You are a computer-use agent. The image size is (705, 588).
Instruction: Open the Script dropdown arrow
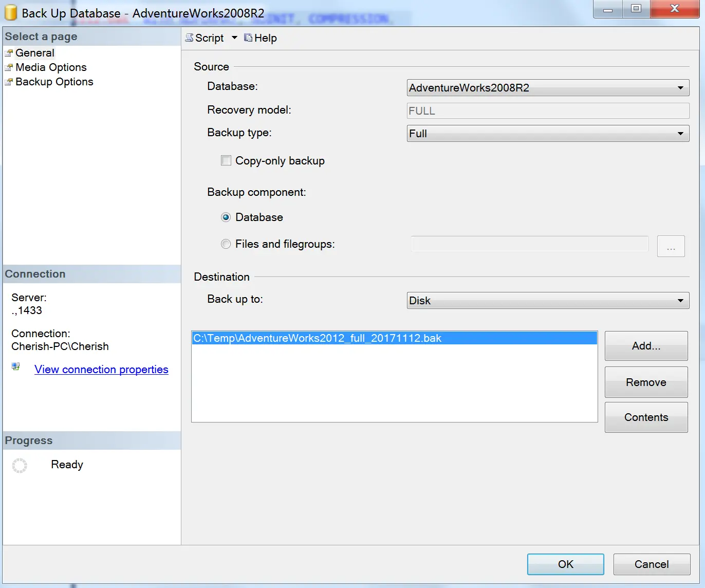click(234, 38)
